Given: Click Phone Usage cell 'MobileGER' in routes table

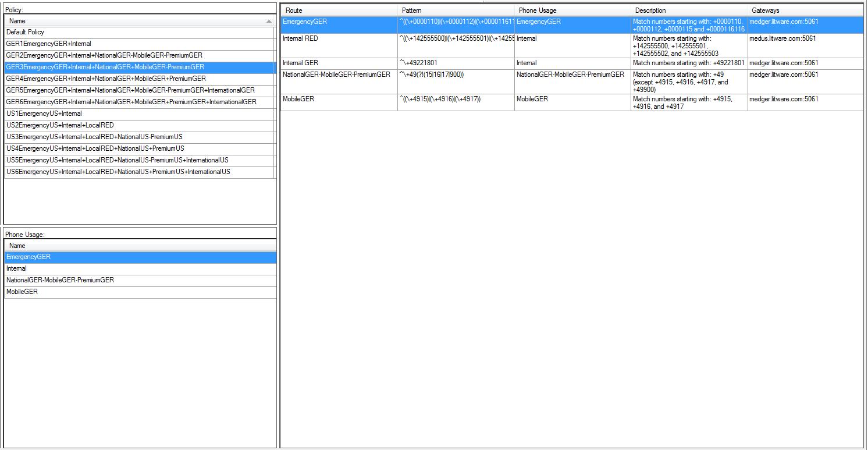Looking at the screenshot, I should click(572, 102).
